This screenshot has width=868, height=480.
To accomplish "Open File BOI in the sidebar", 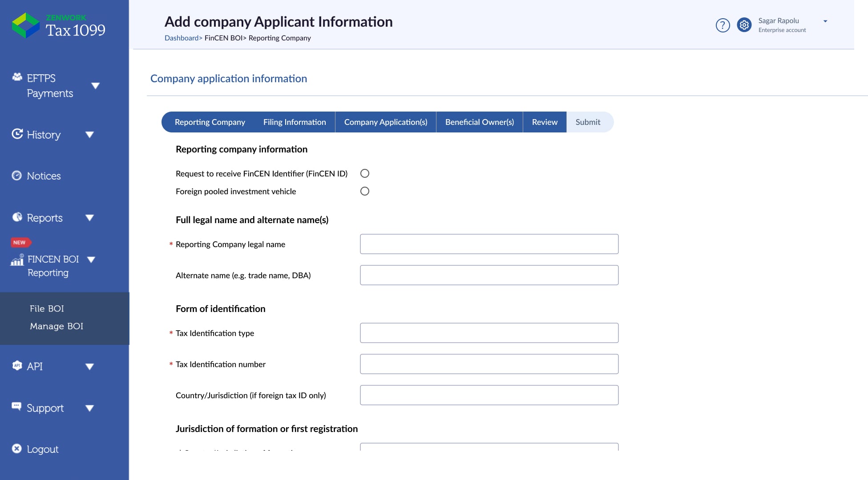I will pyautogui.click(x=47, y=308).
